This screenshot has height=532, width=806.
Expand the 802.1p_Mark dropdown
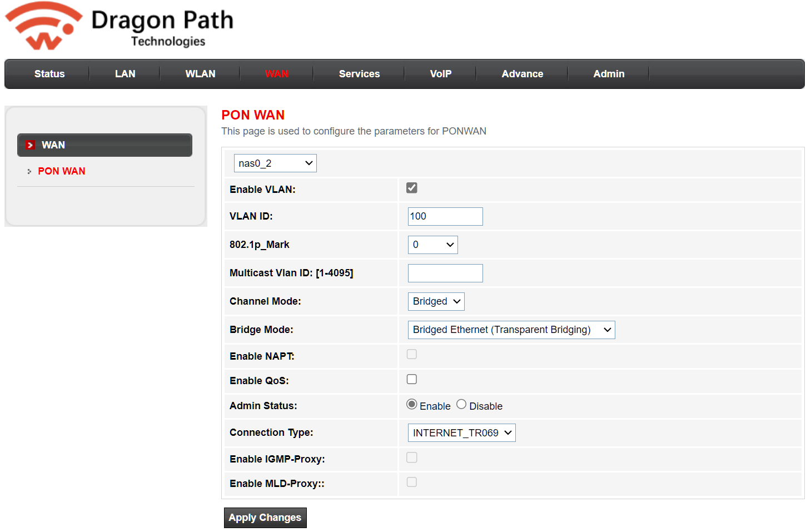pyautogui.click(x=432, y=245)
